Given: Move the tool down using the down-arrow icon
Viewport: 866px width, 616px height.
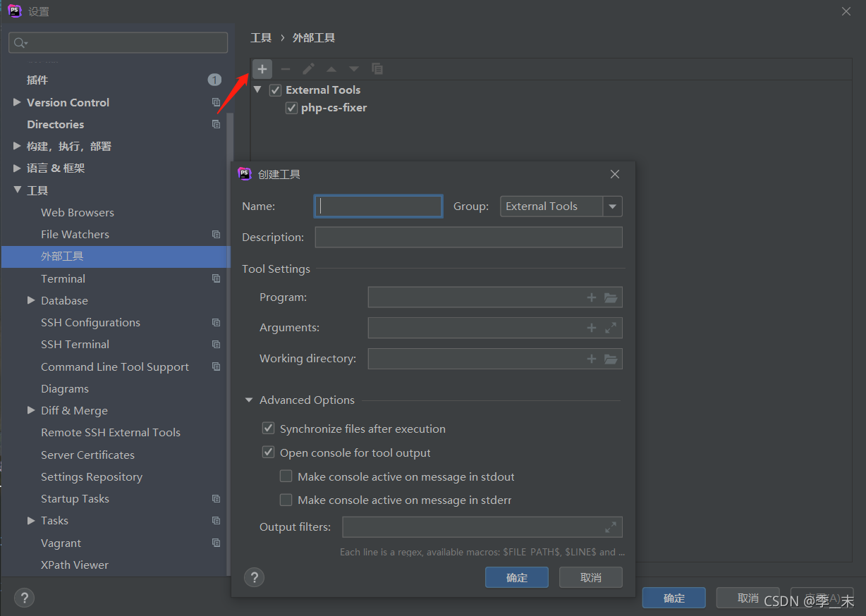Looking at the screenshot, I should (x=353, y=68).
